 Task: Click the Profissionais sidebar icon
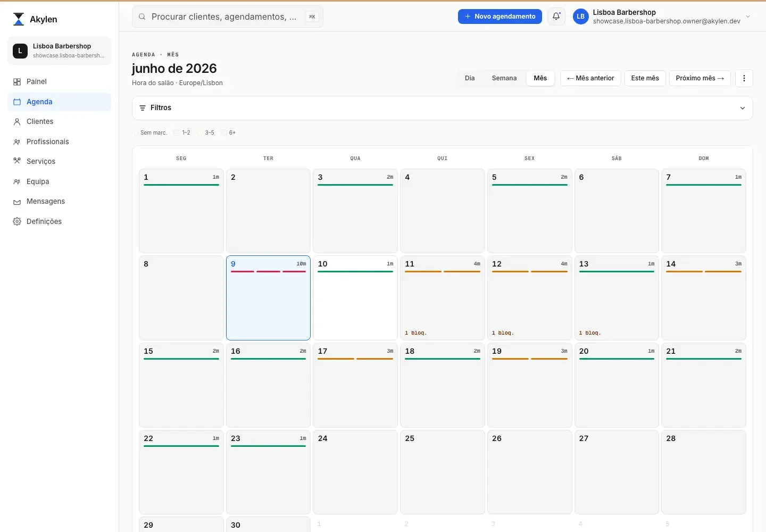[x=17, y=142]
